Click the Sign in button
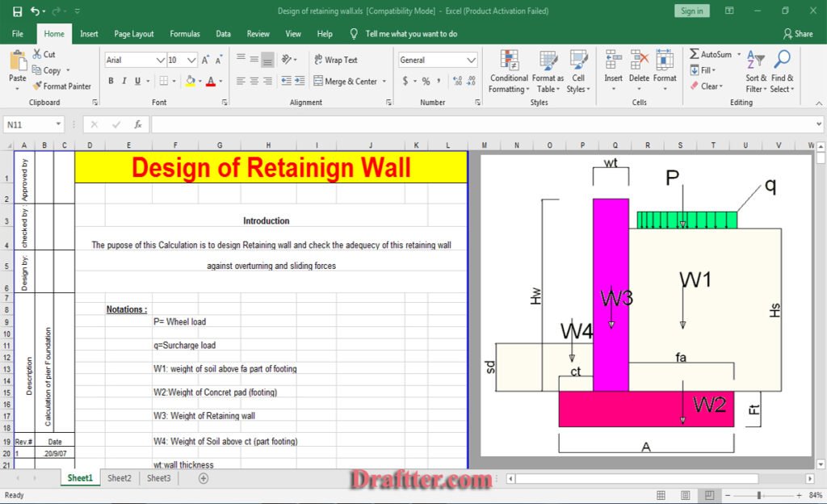The width and height of the screenshot is (827, 504). click(691, 10)
